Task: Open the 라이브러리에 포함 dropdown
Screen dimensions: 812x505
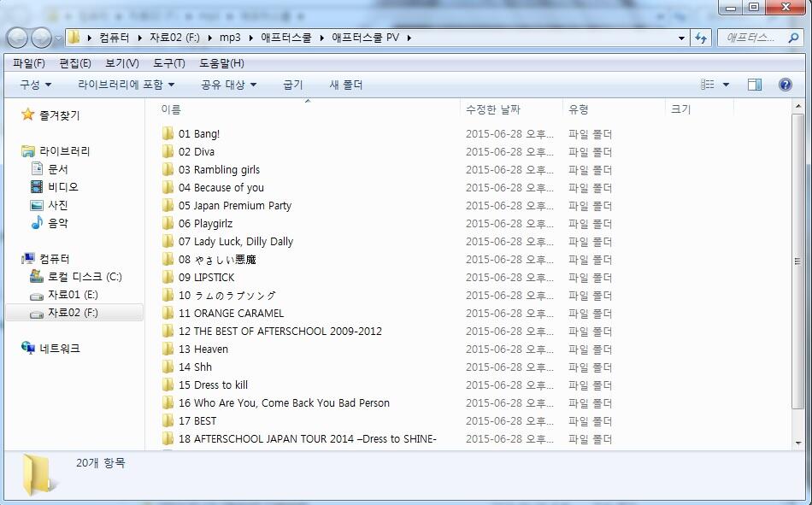Action: point(126,85)
